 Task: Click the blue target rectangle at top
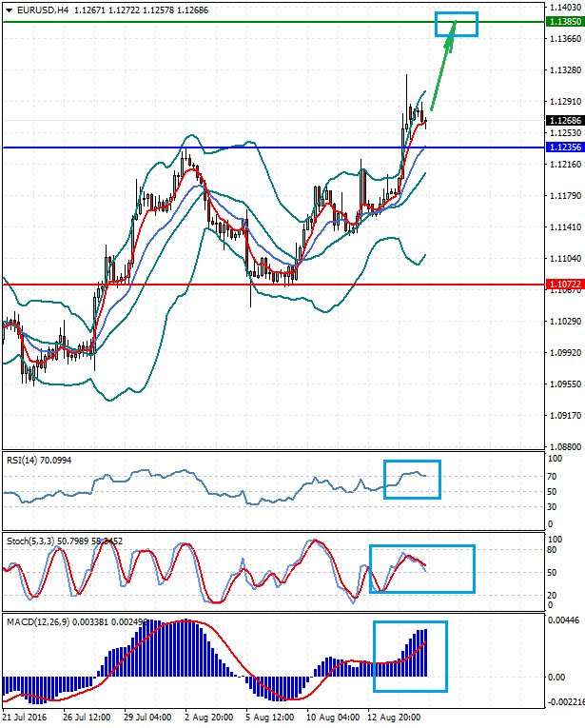coord(457,24)
